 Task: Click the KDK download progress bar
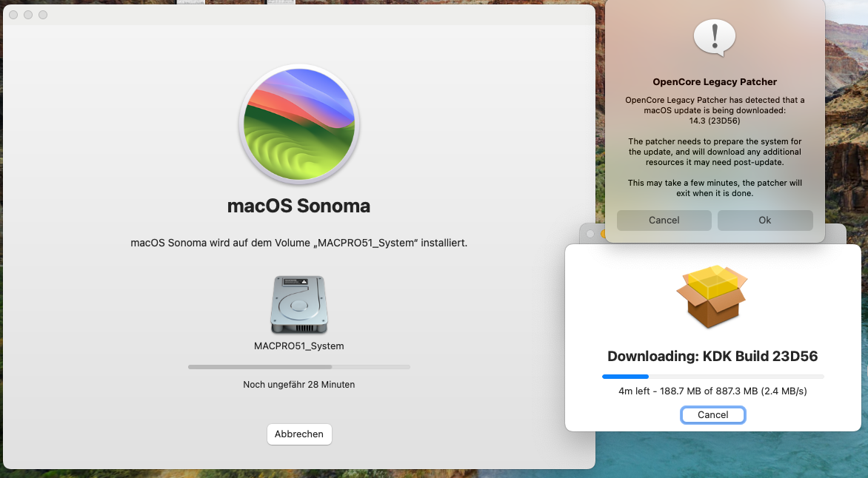click(x=713, y=377)
